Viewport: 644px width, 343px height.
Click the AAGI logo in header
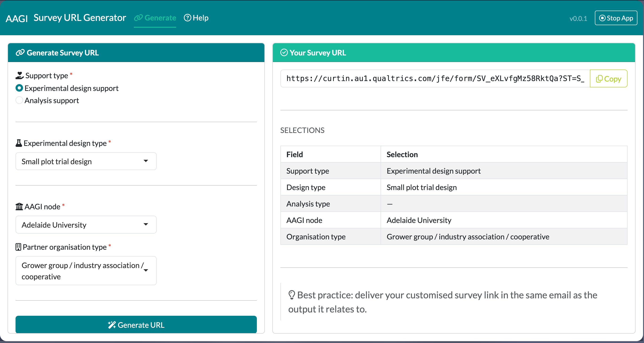17,19
